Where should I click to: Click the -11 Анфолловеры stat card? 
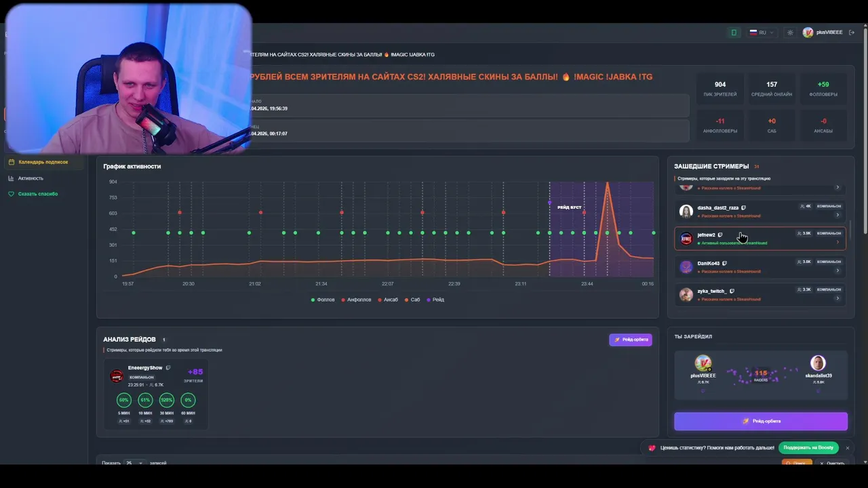[x=720, y=126]
